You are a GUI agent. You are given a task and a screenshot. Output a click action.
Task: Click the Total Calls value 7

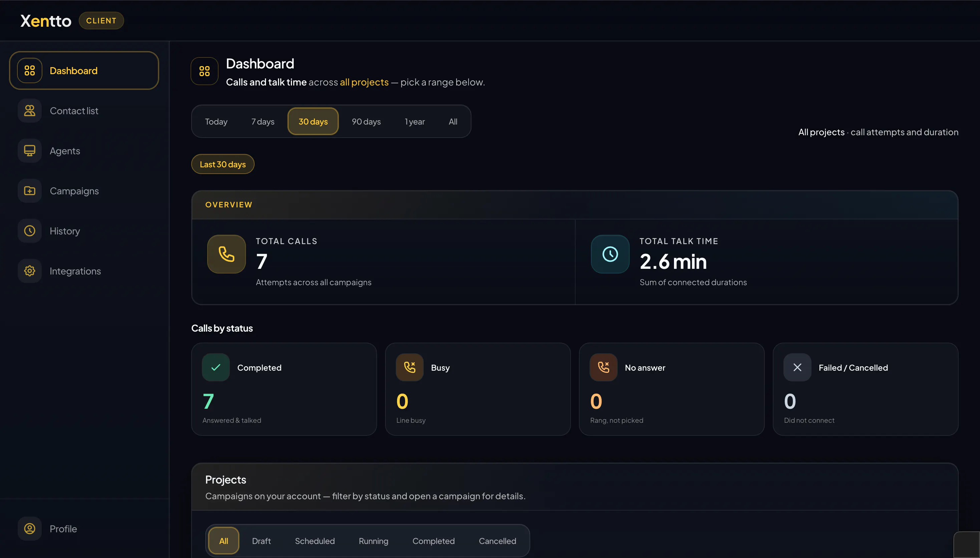(262, 261)
